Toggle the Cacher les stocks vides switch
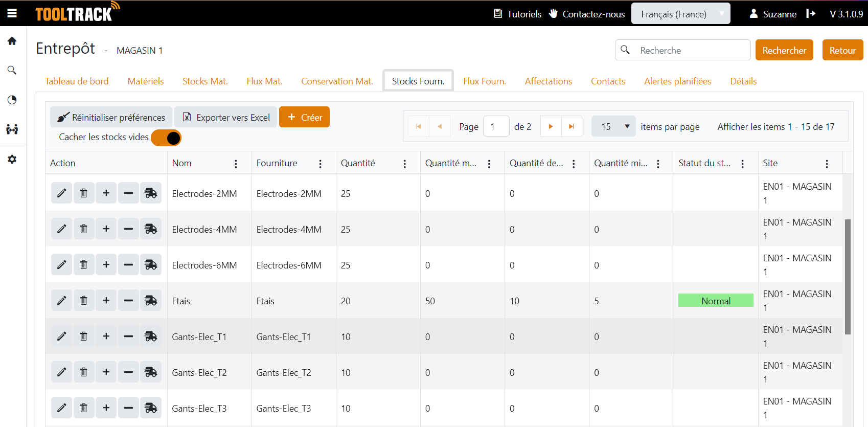The image size is (868, 427). (166, 138)
